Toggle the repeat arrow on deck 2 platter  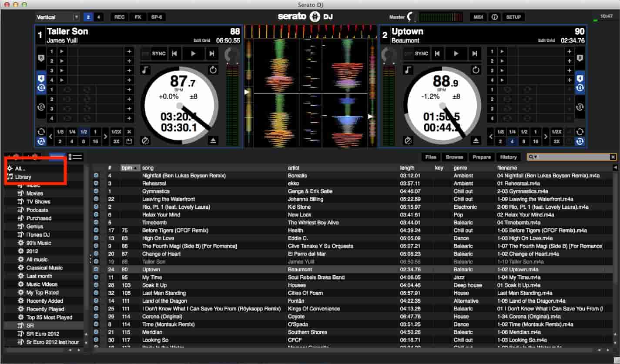click(476, 70)
